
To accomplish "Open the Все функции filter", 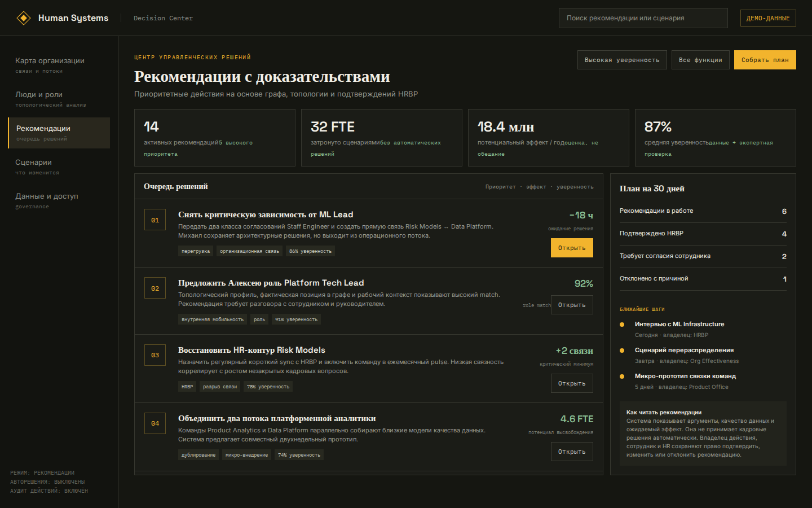I will point(700,60).
